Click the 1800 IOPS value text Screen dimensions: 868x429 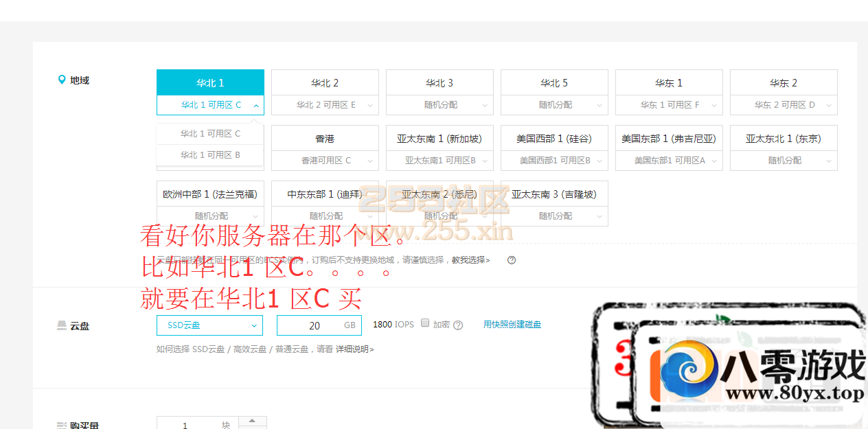pos(393,325)
